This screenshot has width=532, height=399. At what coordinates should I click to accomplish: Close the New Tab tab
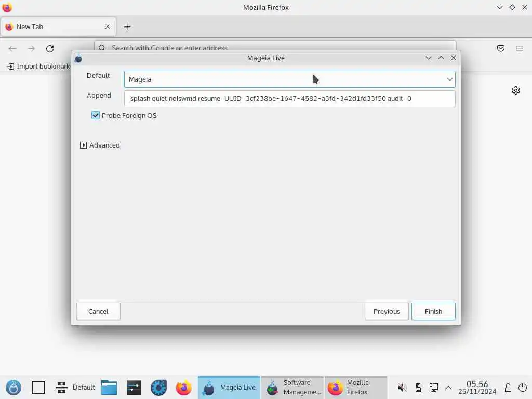point(108,26)
